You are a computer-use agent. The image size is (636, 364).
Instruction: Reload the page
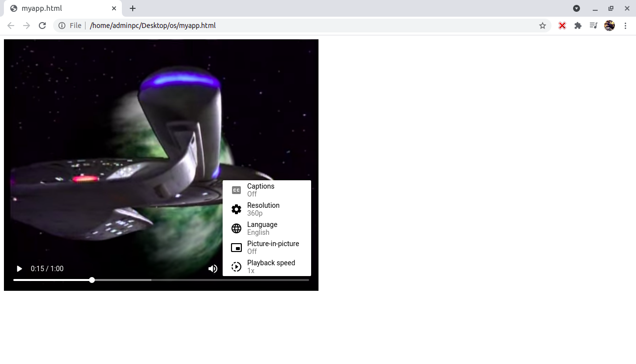[x=42, y=26]
